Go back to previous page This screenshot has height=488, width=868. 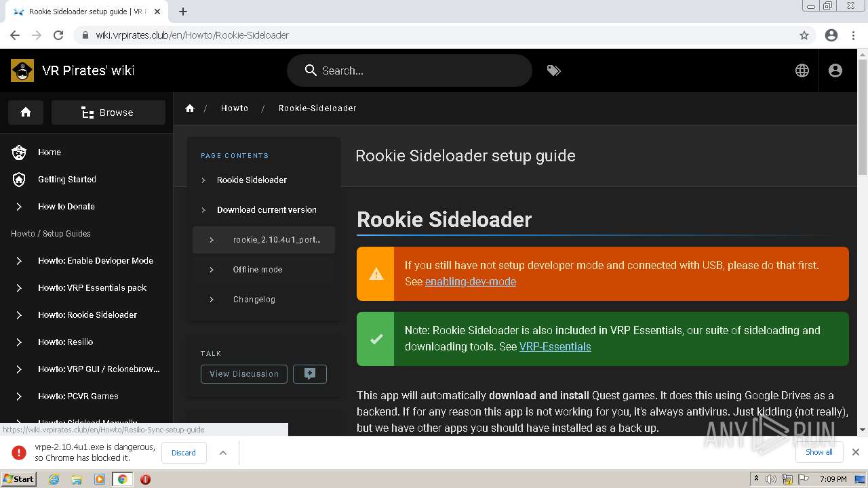click(15, 35)
